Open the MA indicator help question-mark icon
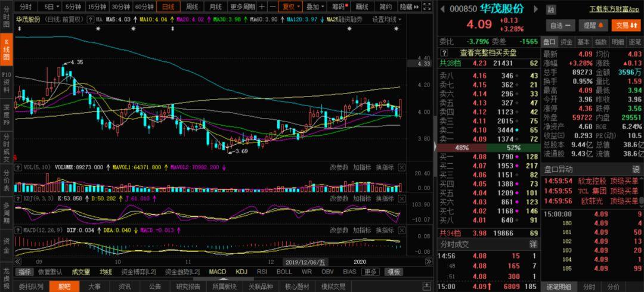Screen dimensions: 644x292 [x=91, y=19]
